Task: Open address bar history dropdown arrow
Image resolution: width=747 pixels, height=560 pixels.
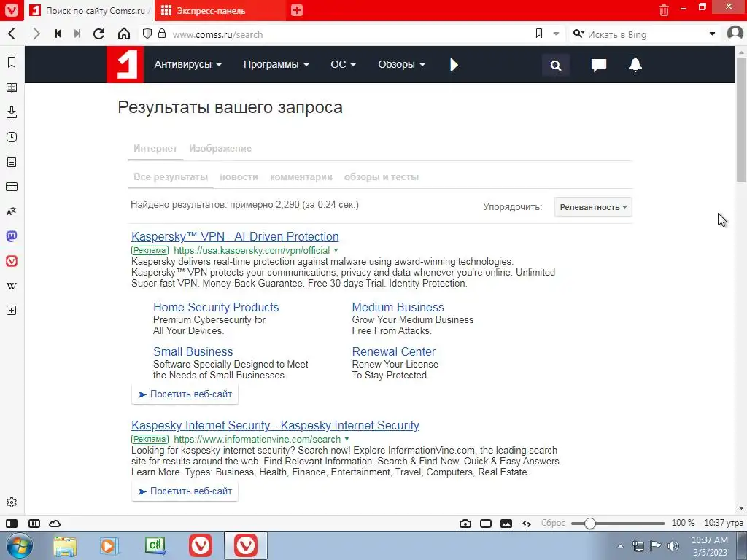Action: tap(556, 34)
